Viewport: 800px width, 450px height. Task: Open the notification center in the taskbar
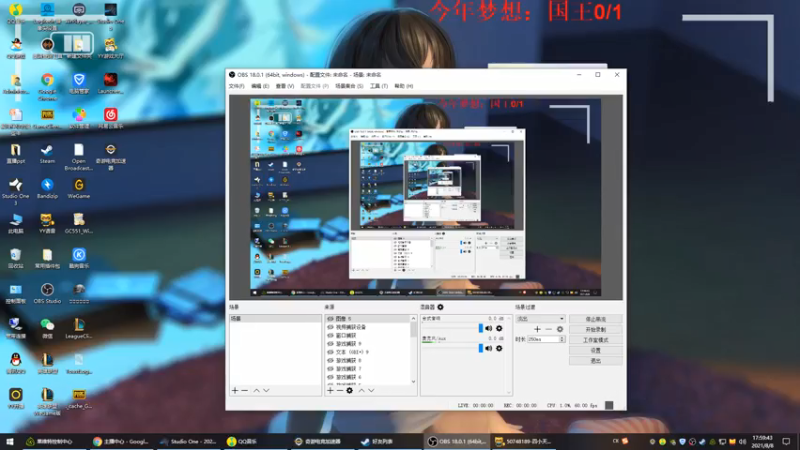coord(786,441)
